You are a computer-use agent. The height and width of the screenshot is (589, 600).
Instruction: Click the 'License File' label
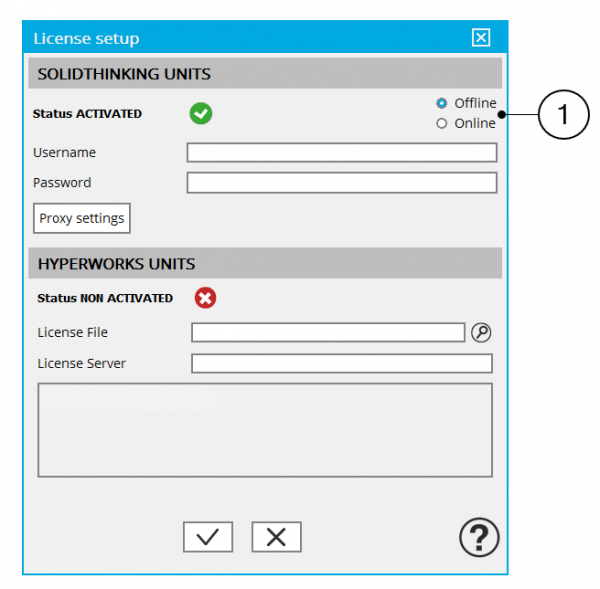(72, 332)
